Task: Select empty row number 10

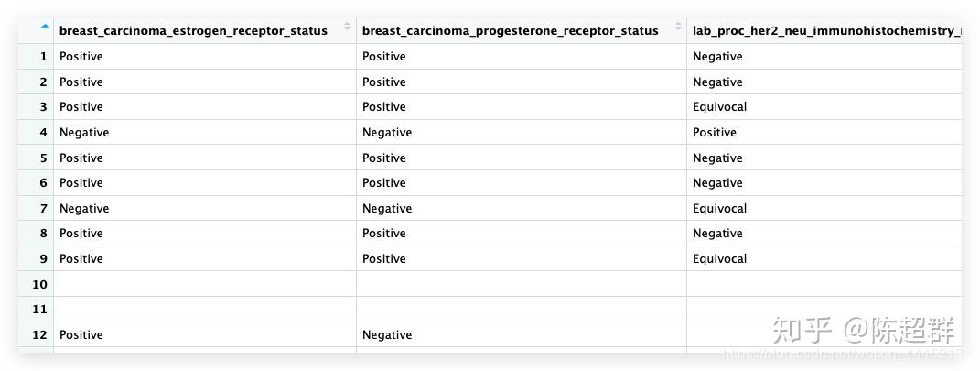Action: pos(39,285)
